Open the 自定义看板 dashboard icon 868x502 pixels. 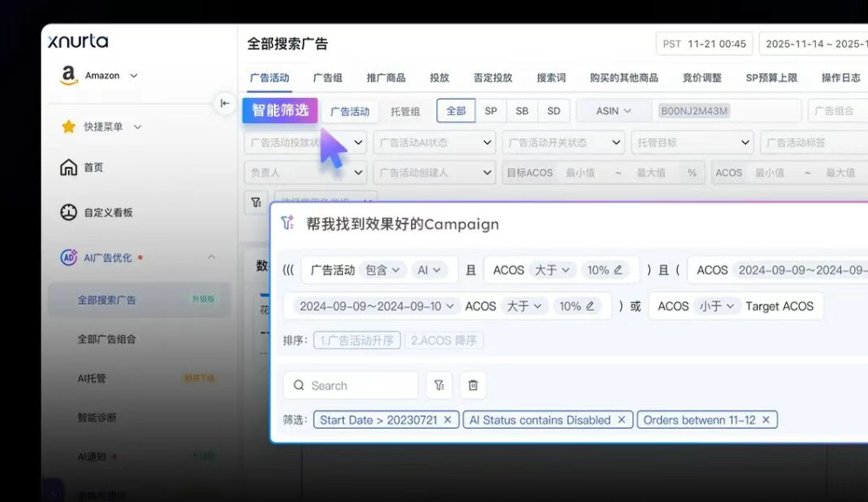[69, 212]
